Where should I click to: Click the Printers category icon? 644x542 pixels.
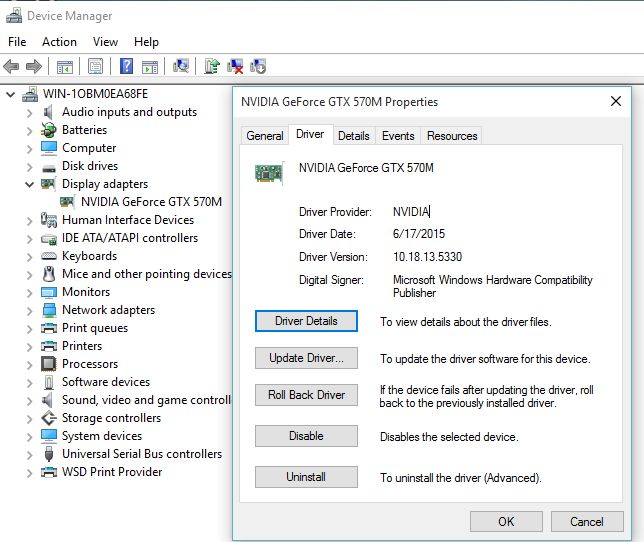point(49,346)
